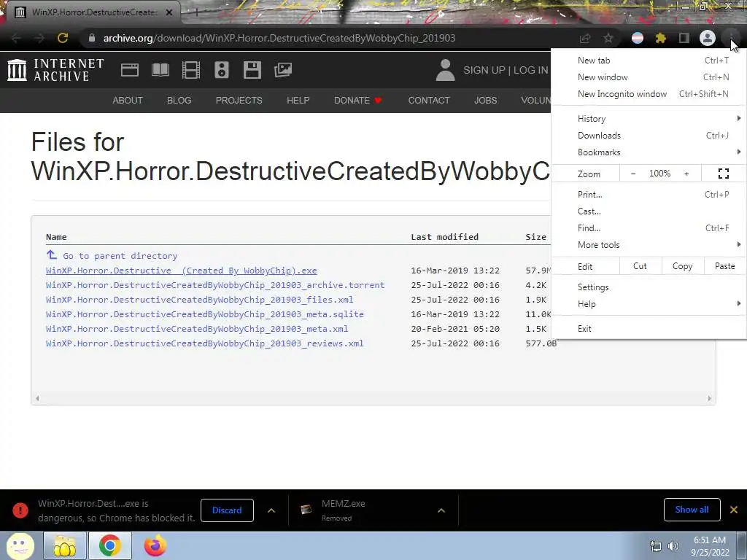Open the _meta.sqlite file link
Viewport: 747px width, 560px height.
tap(205, 314)
